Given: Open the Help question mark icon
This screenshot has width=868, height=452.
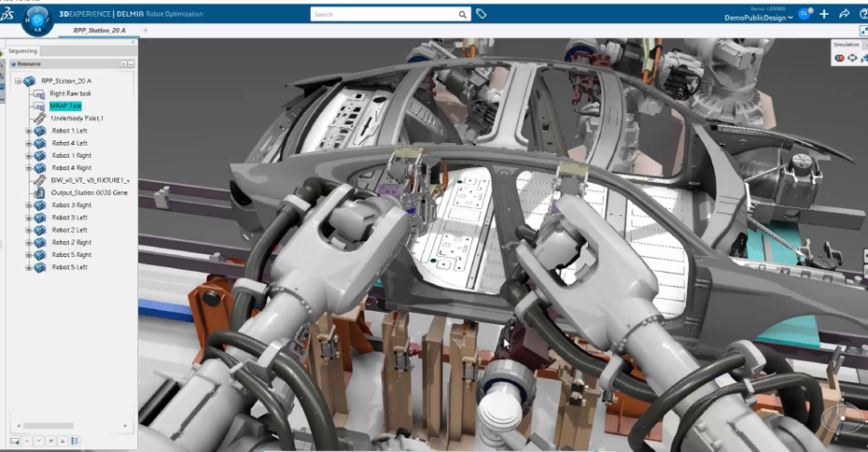Looking at the screenshot, I should [863, 14].
